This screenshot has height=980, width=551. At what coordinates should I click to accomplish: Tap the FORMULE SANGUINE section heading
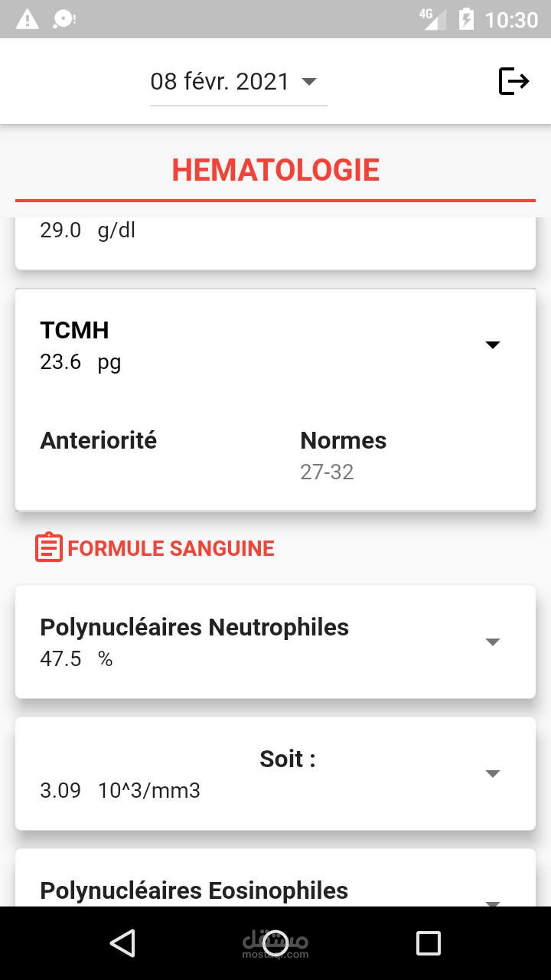pyautogui.click(x=171, y=548)
